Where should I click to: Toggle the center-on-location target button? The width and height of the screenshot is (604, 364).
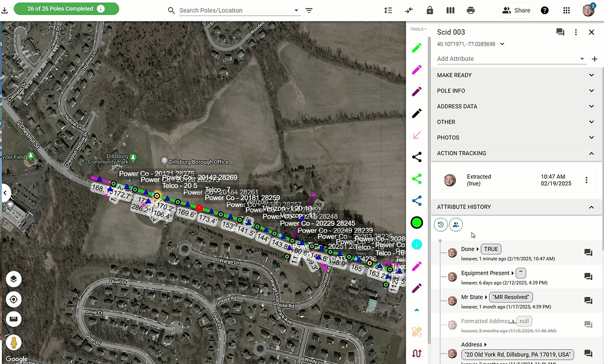[14, 299]
